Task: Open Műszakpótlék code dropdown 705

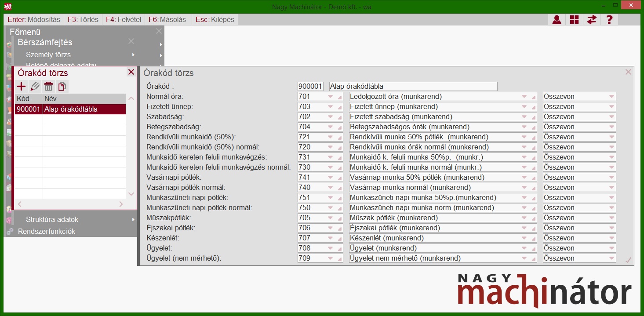Action: click(x=330, y=218)
